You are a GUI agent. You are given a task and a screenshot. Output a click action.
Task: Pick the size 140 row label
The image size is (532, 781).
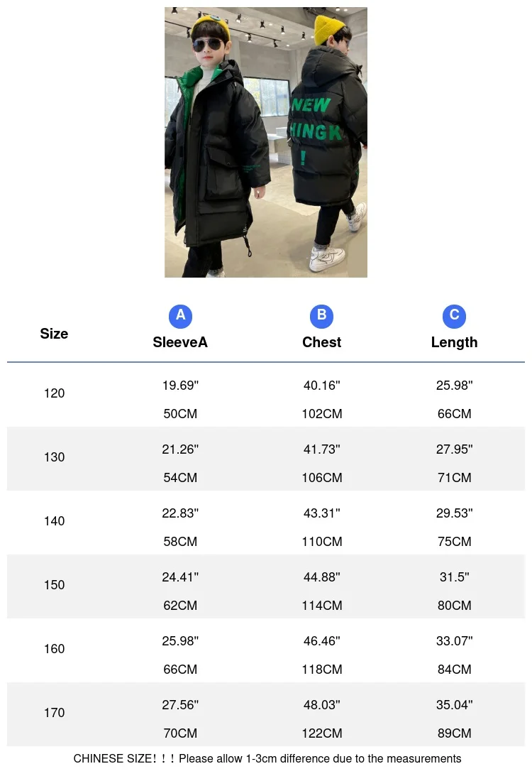[x=54, y=521]
